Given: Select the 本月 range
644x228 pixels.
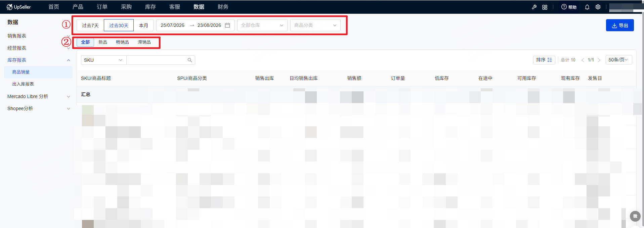Looking at the screenshot, I should click(143, 25).
